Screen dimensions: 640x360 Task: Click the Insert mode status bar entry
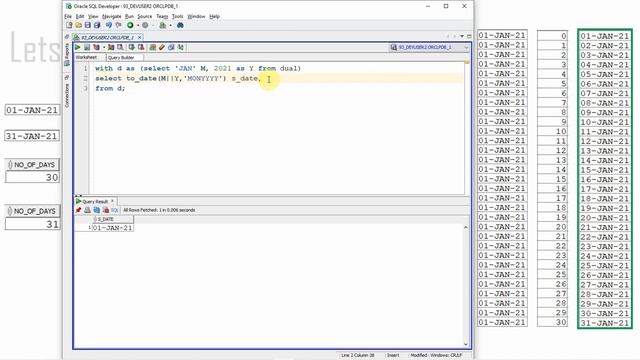pos(393,355)
